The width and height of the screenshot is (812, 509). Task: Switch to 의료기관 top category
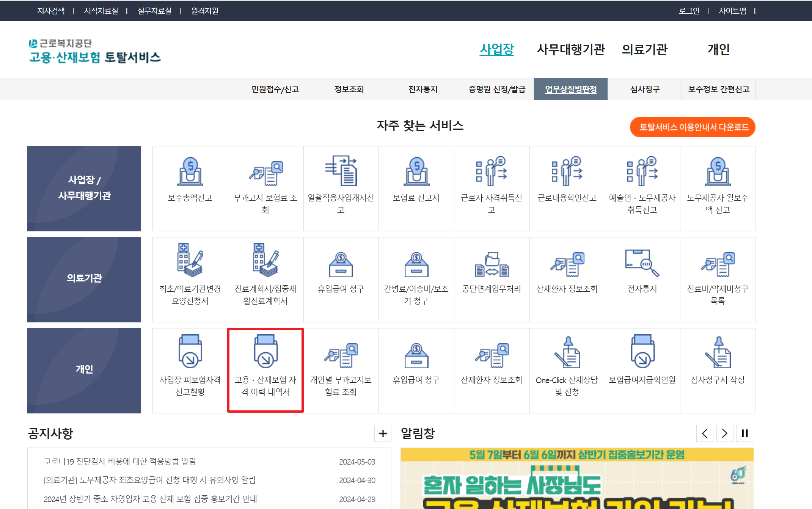(644, 49)
